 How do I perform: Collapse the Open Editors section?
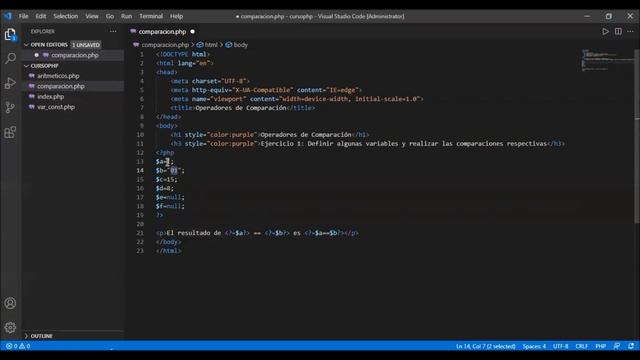pos(27,44)
